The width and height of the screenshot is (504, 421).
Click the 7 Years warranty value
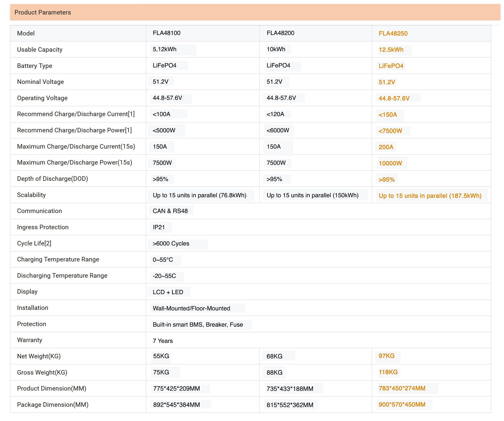coord(163,341)
